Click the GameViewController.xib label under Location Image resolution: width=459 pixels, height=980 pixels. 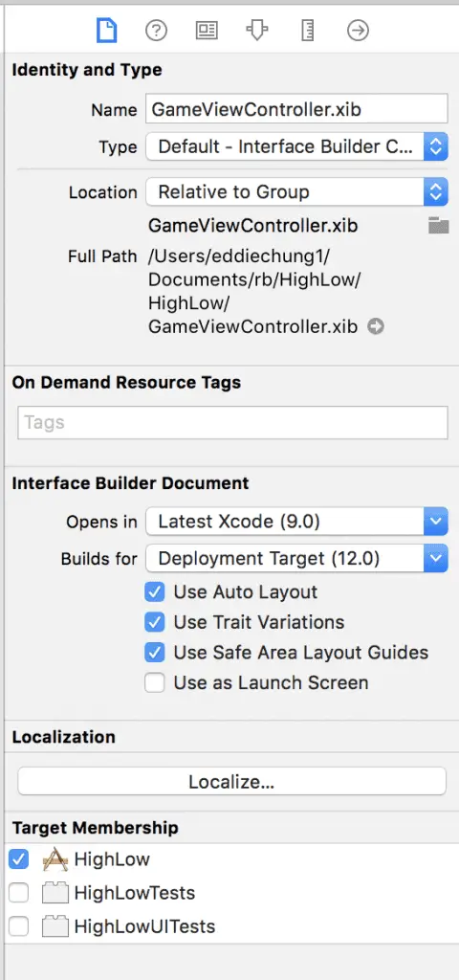(x=252, y=226)
